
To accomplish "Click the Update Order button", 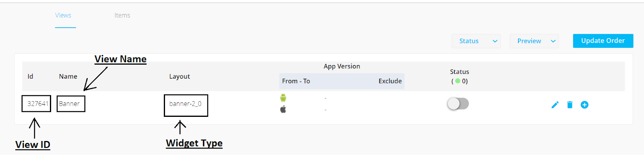I will coord(603,41).
